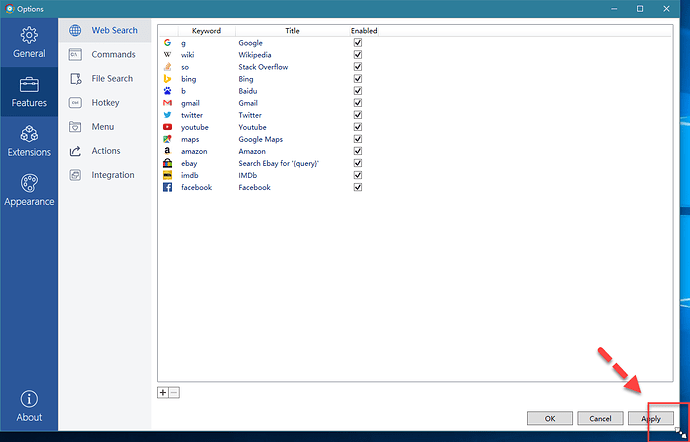The height and width of the screenshot is (442, 690).
Task: Open the Menu tab
Action: pyautogui.click(x=105, y=127)
